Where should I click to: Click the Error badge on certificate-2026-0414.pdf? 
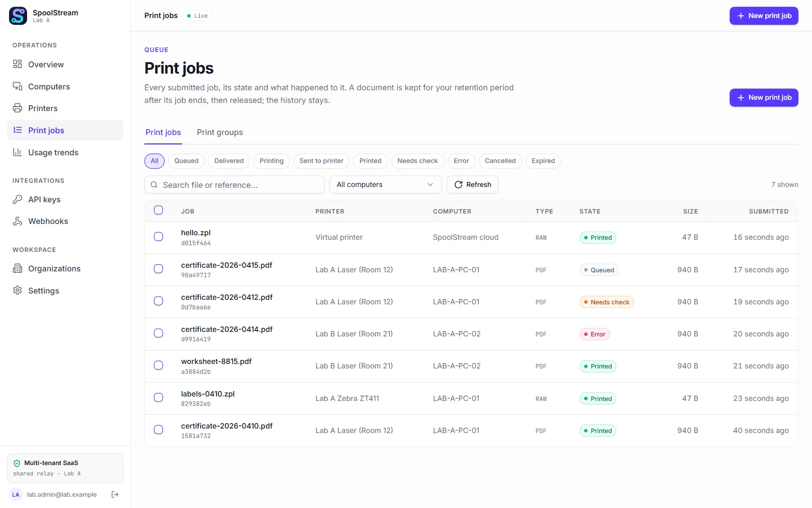(595, 334)
